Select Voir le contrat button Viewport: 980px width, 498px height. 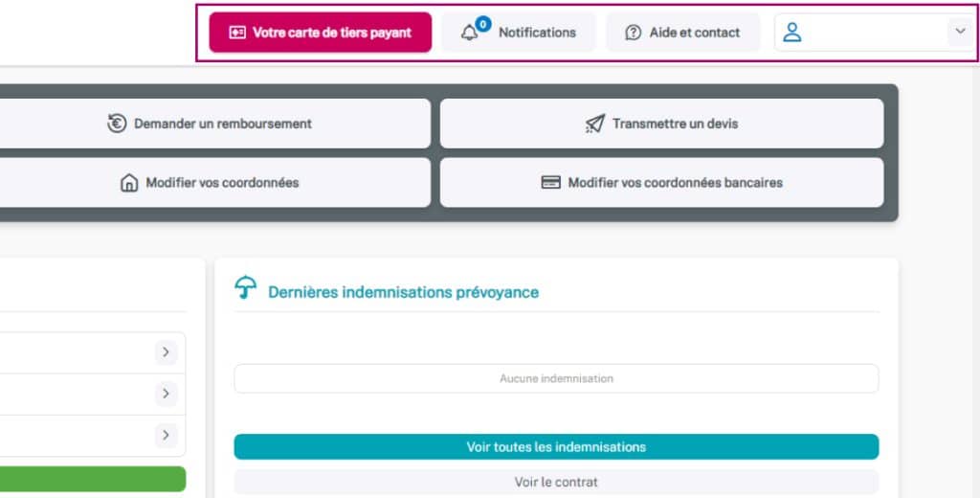point(556,482)
